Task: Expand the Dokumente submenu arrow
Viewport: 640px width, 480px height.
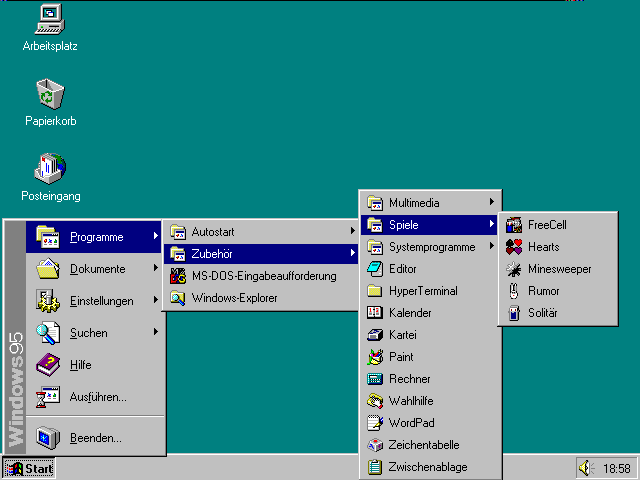Action: tap(156, 268)
